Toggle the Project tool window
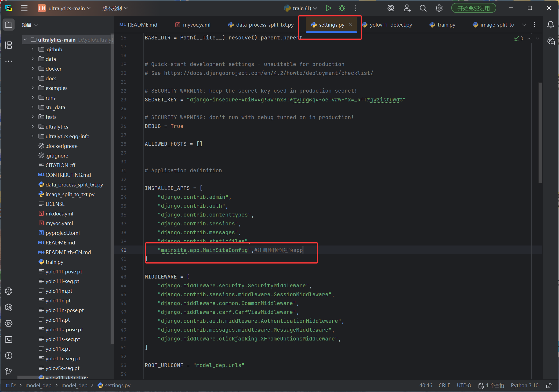 click(x=9, y=25)
